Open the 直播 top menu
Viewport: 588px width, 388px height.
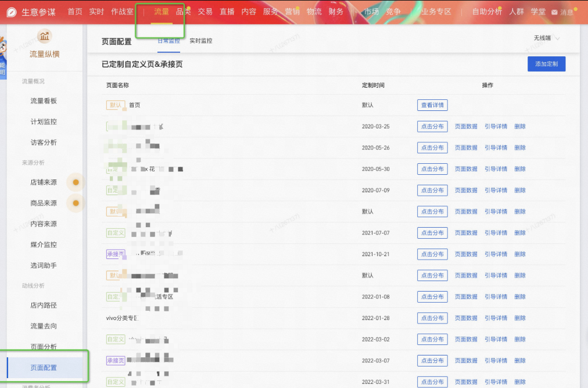point(227,12)
